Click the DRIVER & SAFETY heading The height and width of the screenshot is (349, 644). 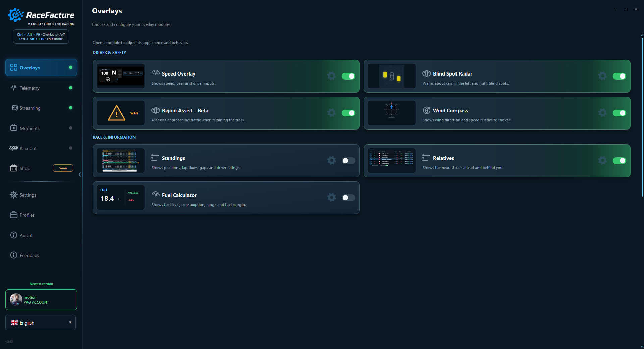point(109,53)
